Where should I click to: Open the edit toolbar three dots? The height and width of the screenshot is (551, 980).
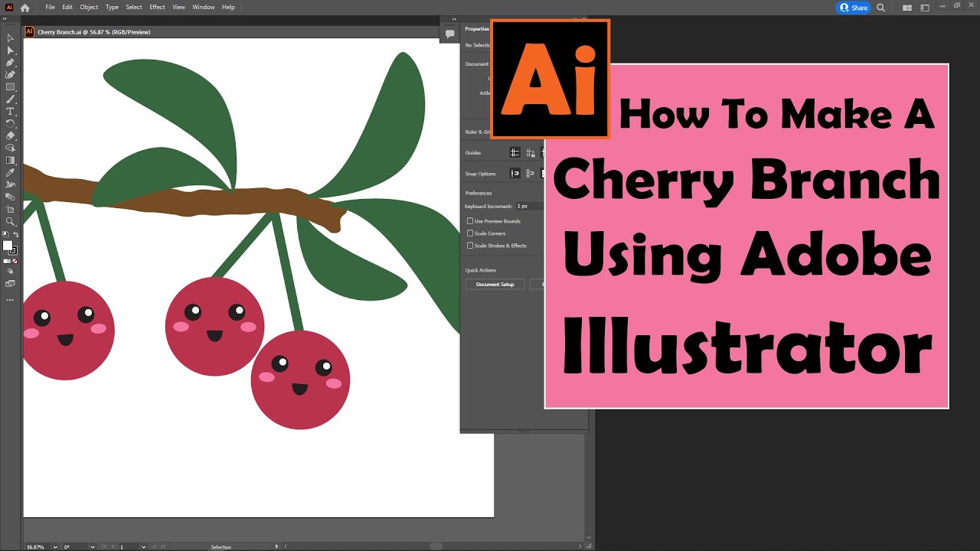[x=10, y=300]
